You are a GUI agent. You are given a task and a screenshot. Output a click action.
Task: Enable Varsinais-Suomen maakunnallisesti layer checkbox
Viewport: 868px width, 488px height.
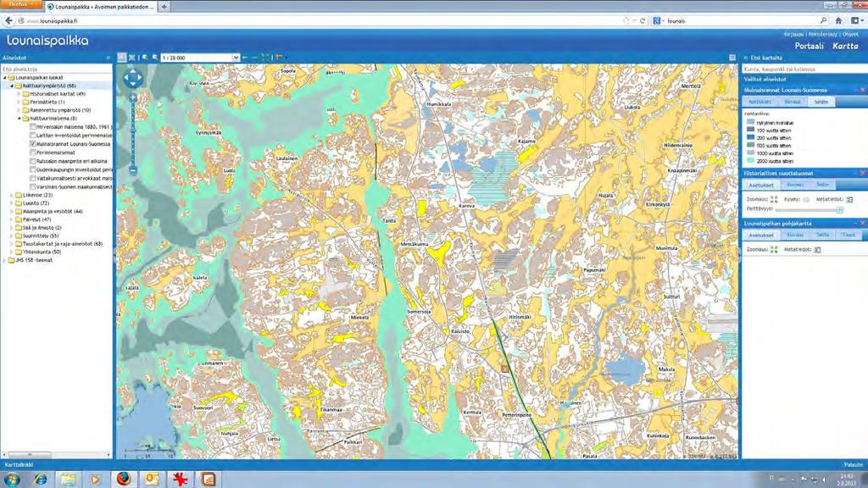(x=33, y=186)
